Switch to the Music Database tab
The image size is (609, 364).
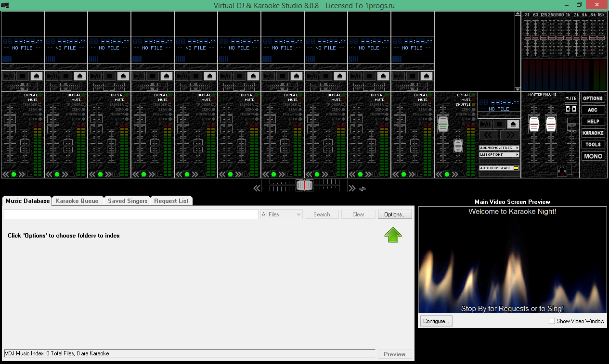(27, 201)
